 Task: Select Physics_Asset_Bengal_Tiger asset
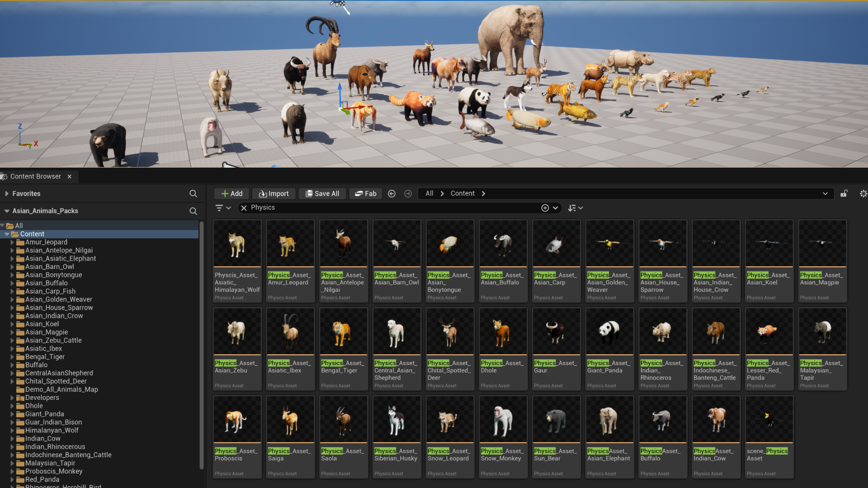click(x=344, y=349)
